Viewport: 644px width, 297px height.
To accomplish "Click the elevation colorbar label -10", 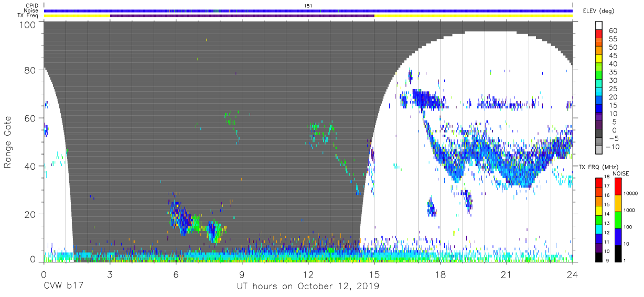I will (614, 147).
